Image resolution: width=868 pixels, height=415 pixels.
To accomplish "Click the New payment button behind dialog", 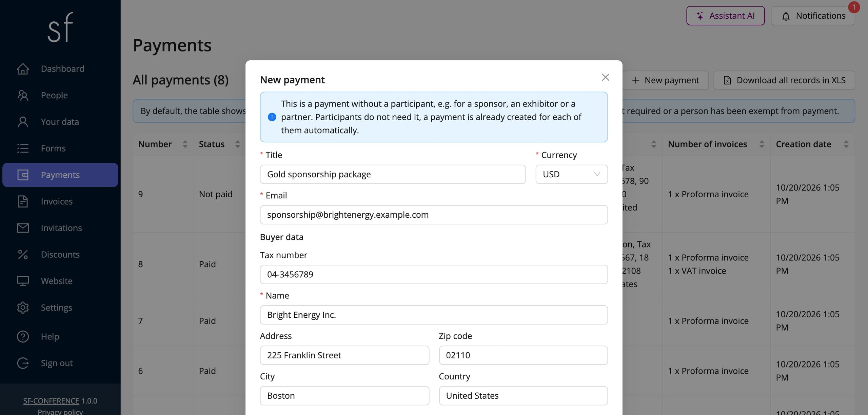I will tap(666, 80).
